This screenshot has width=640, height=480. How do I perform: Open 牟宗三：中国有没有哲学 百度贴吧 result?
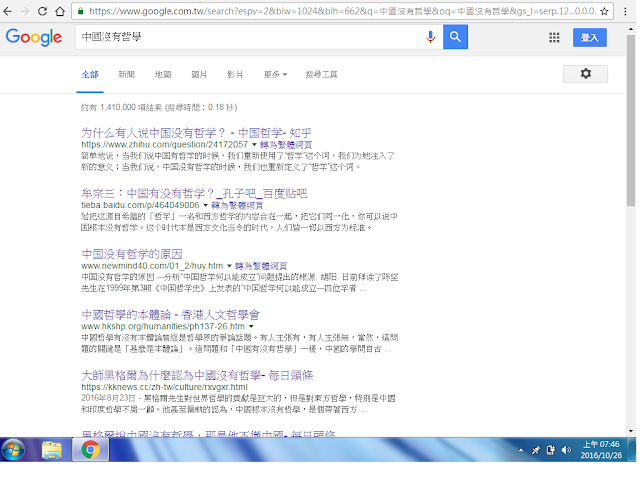tap(194, 193)
